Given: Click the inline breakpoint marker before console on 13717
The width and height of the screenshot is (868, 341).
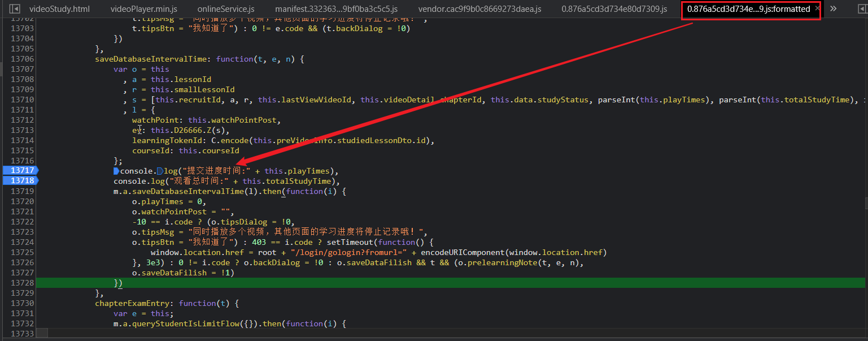Looking at the screenshot, I should (116, 171).
